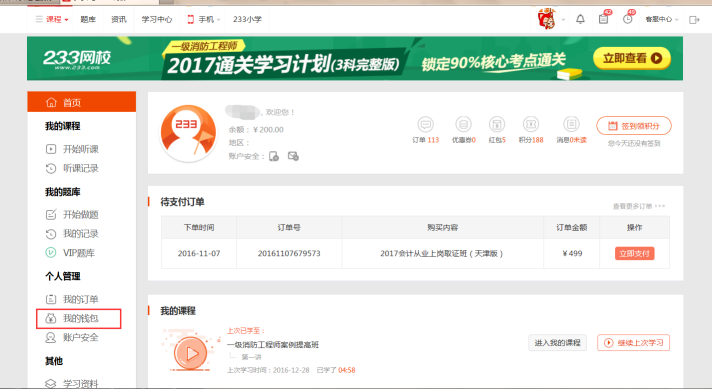Click the course play thumbnail
712x389 pixels.
point(191,353)
